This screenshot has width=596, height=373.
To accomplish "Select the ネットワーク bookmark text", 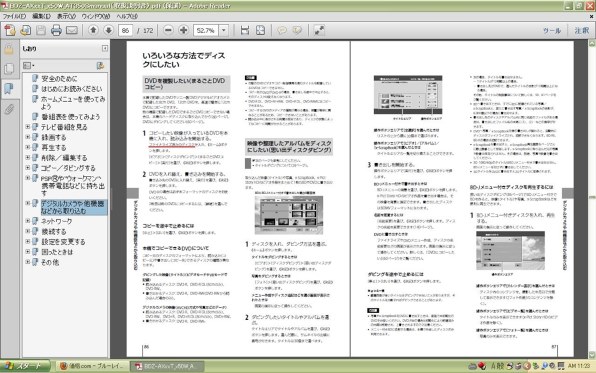I will [x=57, y=221].
